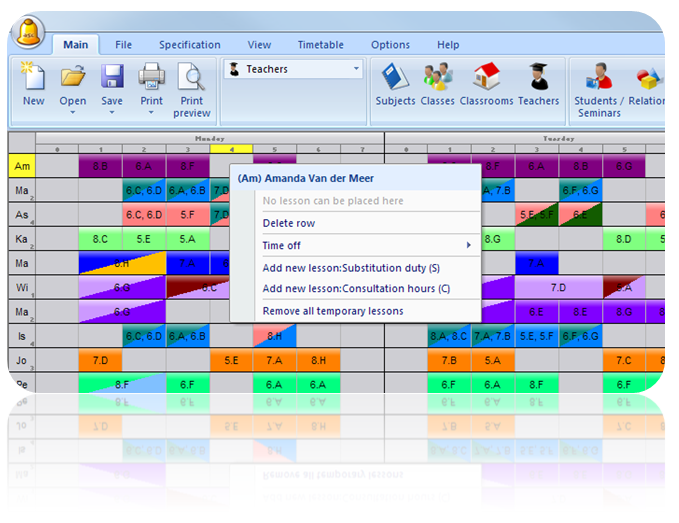Switch to the Timetable tab
Viewport: 679px width, 523px height.
click(x=320, y=45)
